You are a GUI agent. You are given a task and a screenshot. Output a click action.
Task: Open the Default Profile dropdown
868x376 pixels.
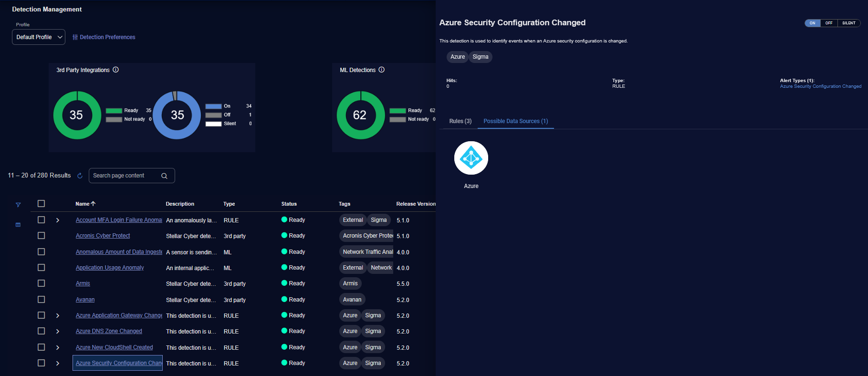click(39, 37)
